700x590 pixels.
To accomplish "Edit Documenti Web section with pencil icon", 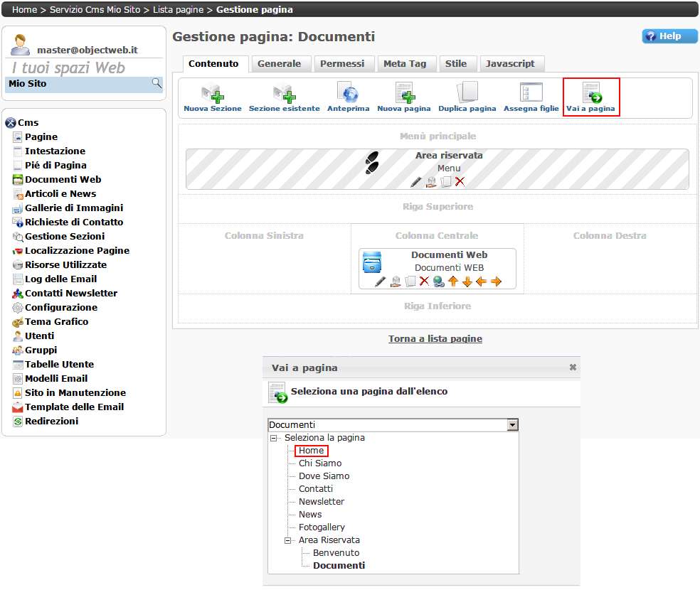I will pyautogui.click(x=381, y=281).
